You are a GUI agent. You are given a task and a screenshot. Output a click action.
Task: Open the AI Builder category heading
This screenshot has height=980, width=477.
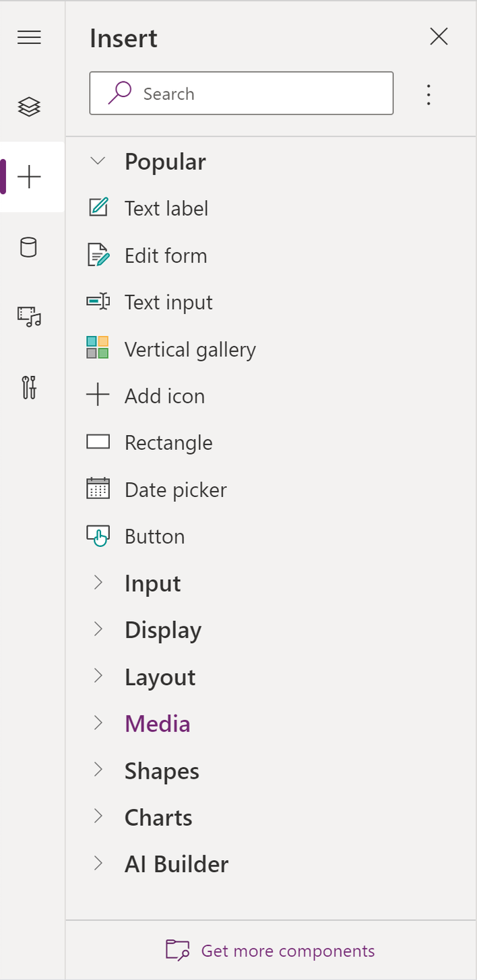pyautogui.click(x=177, y=863)
